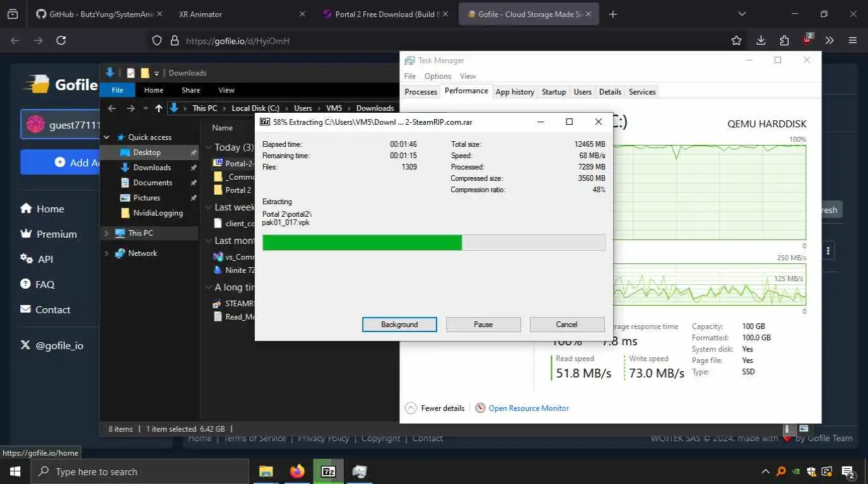Open the Users tab in Task Manager
The width and height of the screenshot is (868, 484).
pyautogui.click(x=582, y=92)
